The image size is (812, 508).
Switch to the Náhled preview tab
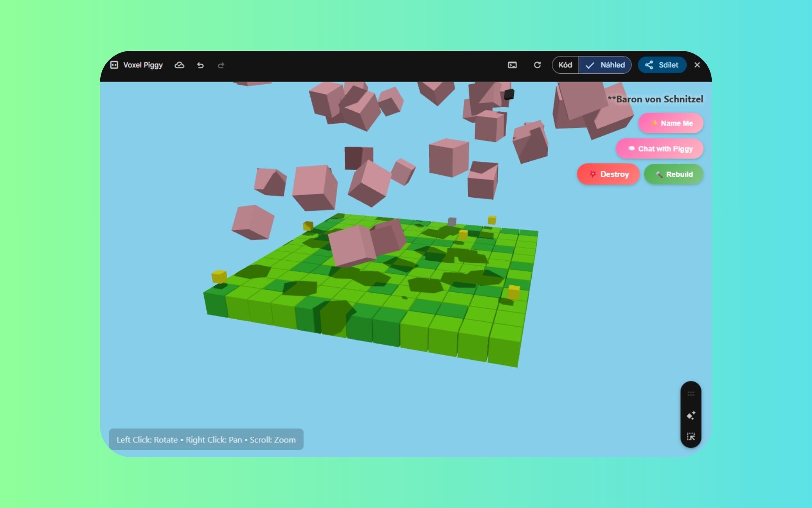(x=605, y=65)
